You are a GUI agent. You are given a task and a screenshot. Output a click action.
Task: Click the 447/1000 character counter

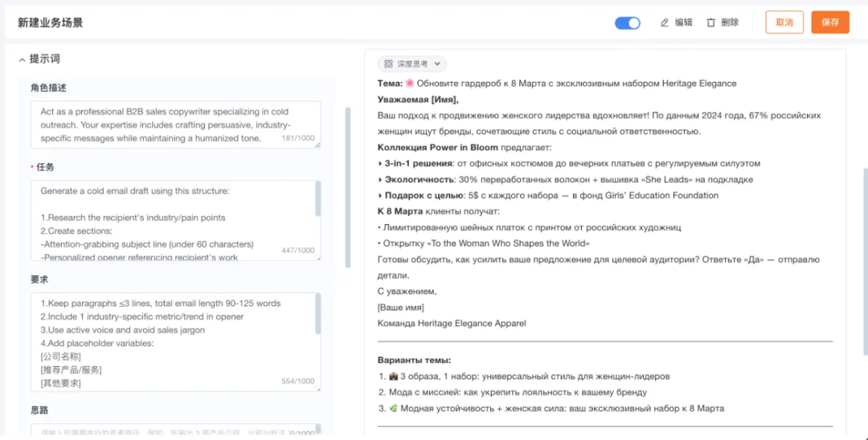tap(298, 251)
